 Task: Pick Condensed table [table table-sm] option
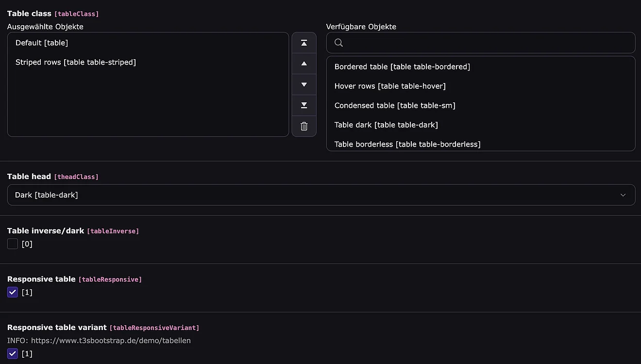(395, 105)
